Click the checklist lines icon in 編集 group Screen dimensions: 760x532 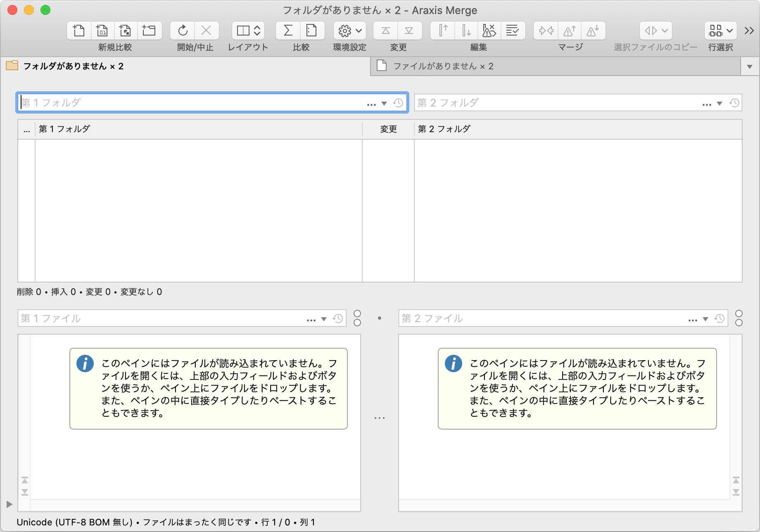click(x=512, y=31)
